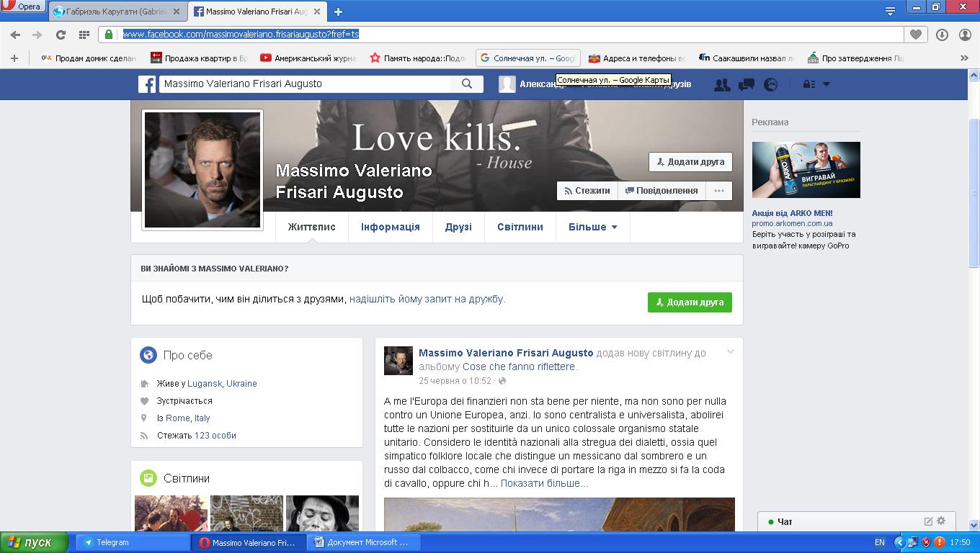Click the heart bookmark icon in address bar
The height and width of the screenshot is (553, 980).
[x=916, y=35]
